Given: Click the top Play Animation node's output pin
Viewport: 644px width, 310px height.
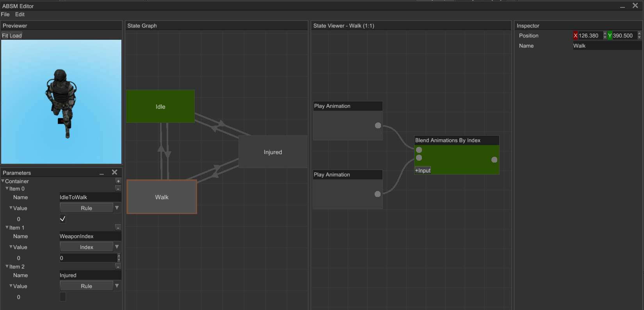Looking at the screenshot, I should 378,126.
